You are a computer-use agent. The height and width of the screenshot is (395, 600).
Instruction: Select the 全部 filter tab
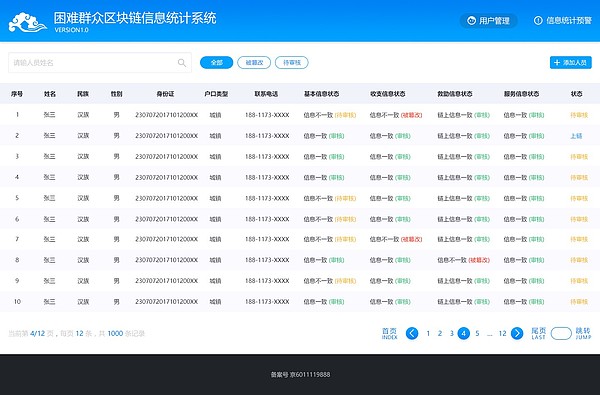point(217,62)
